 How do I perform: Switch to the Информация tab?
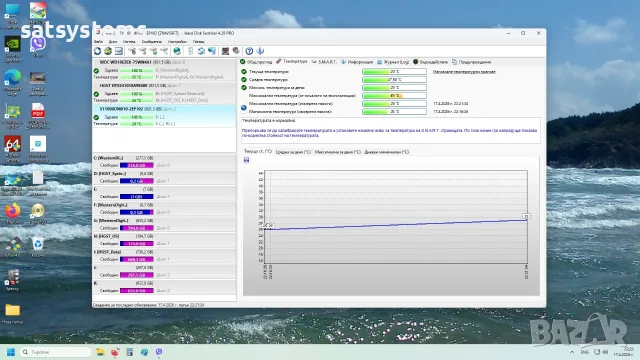pos(357,62)
